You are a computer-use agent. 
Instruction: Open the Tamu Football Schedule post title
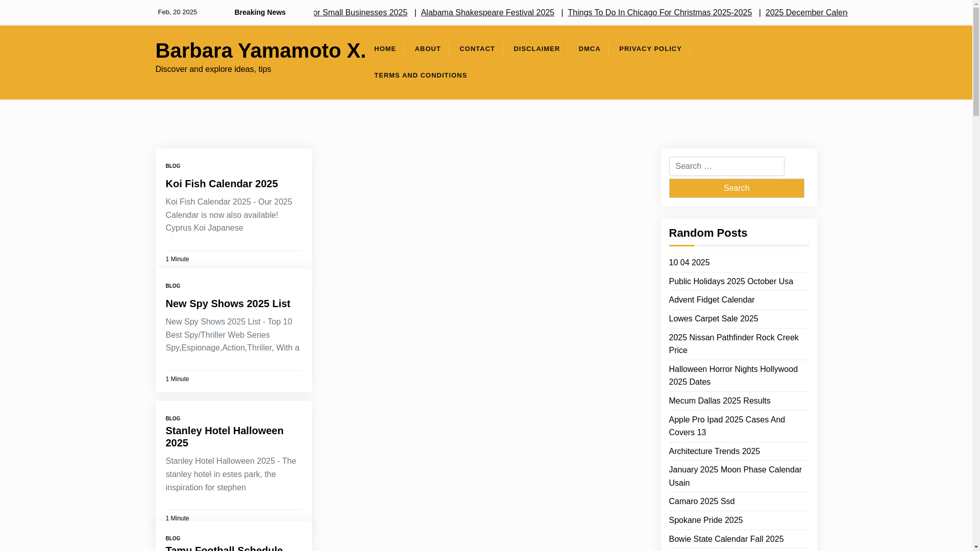point(224,548)
